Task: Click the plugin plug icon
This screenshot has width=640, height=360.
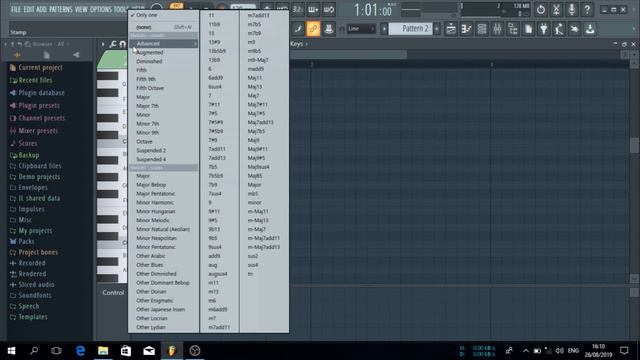Action: pos(544,29)
